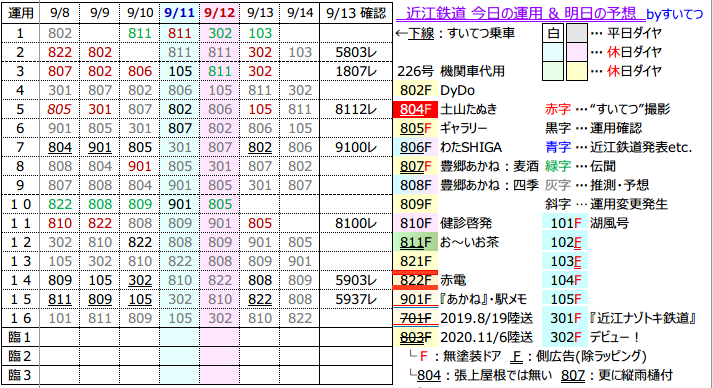Screen dimensions: 713x388
Task: Select the black 822 cell in row 12
Action: (140, 242)
